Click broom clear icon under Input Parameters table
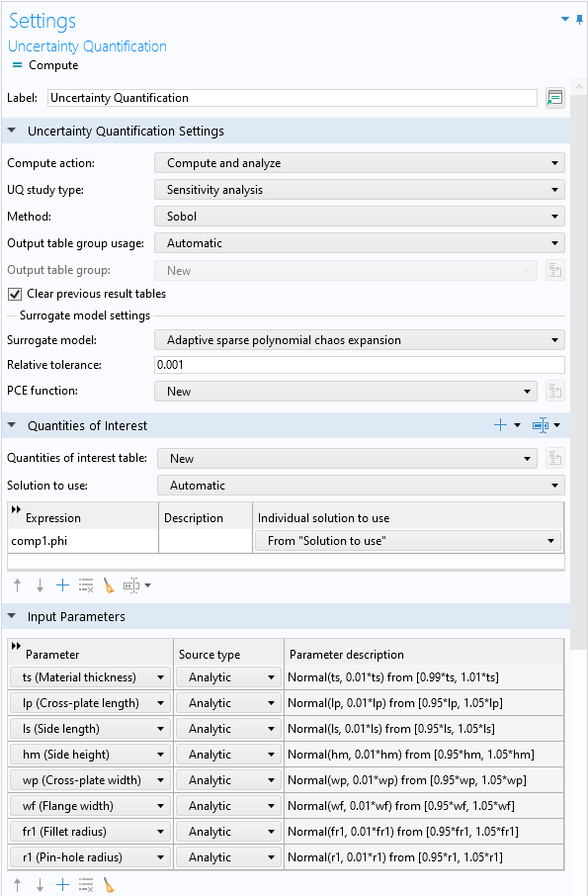 pos(109,885)
